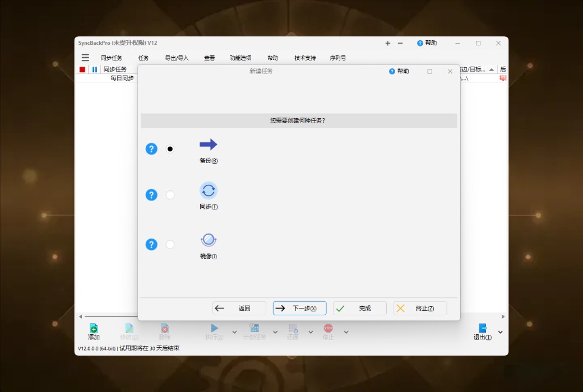
Task: Click the help icon beside Backup option
Action: [x=151, y=148]
